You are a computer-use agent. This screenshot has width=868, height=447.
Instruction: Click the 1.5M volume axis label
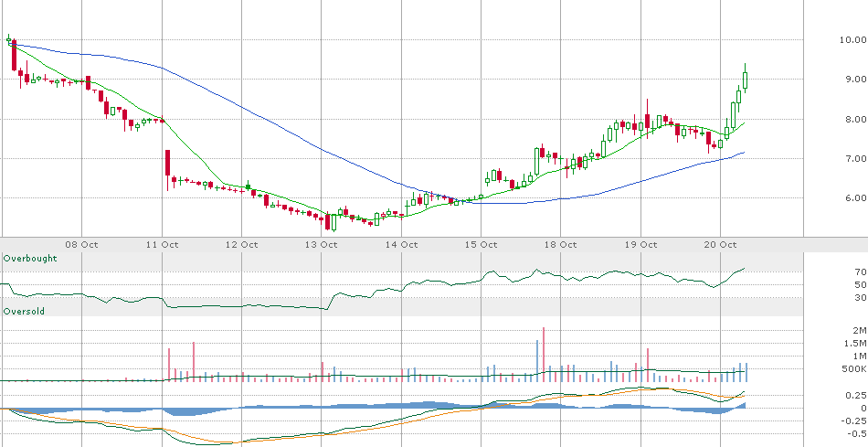[x=856, y=344]
